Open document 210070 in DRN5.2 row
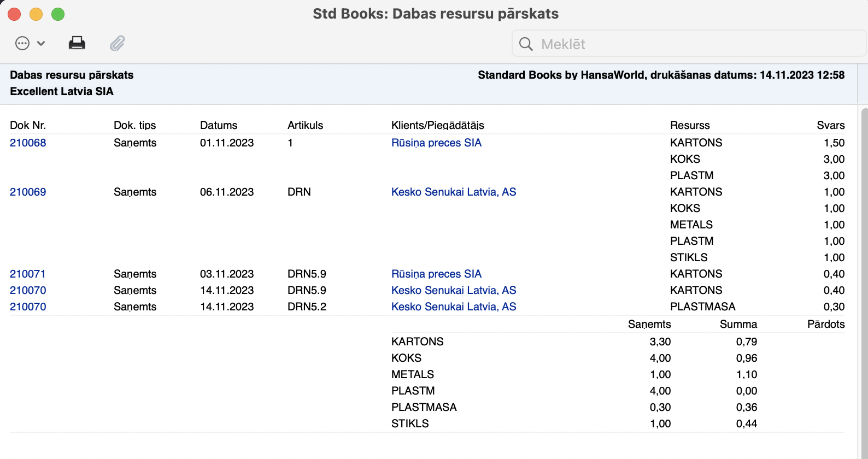The height and width of the screenshot is (459, 868). coord(28,307)
